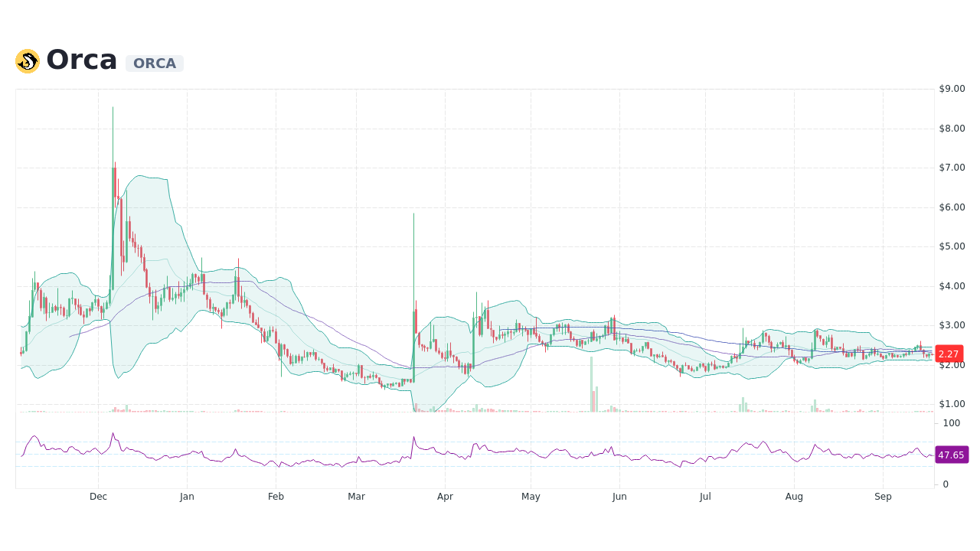Click the purple RSI value 47.65 badge
Image resolution: width=980 pixels, height=551 pixels.
[951, 455]
